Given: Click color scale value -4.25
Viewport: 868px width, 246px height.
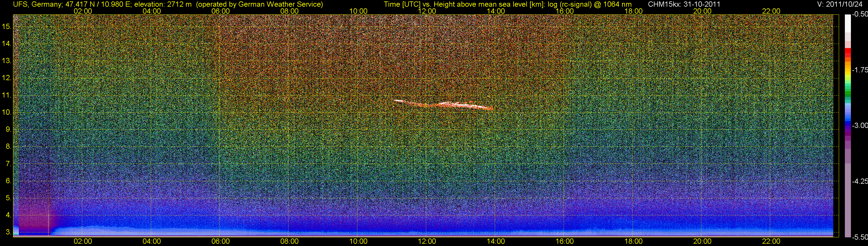Looking at the screenshot, I should (860, 181).
